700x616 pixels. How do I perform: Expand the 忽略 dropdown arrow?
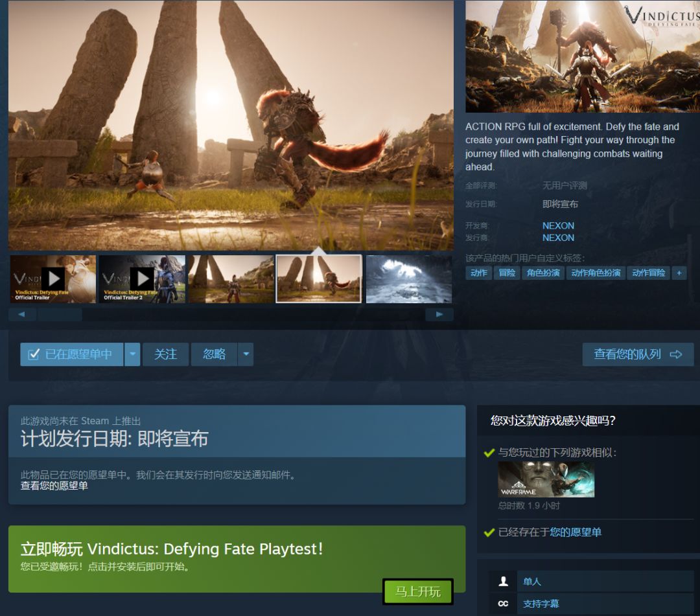click(246, 354)
